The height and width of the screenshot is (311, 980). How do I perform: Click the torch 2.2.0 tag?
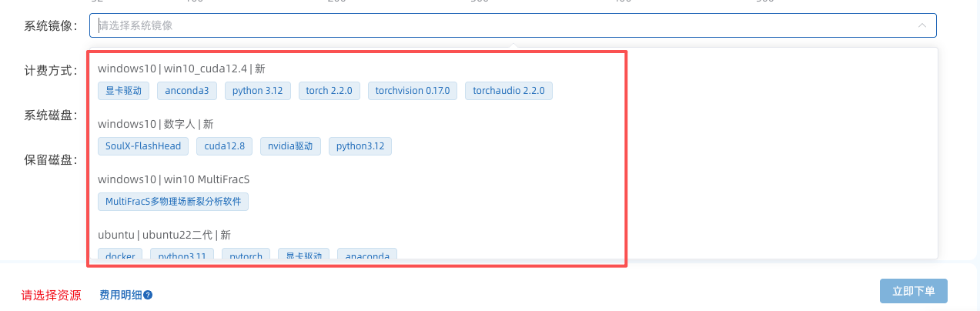329,91
